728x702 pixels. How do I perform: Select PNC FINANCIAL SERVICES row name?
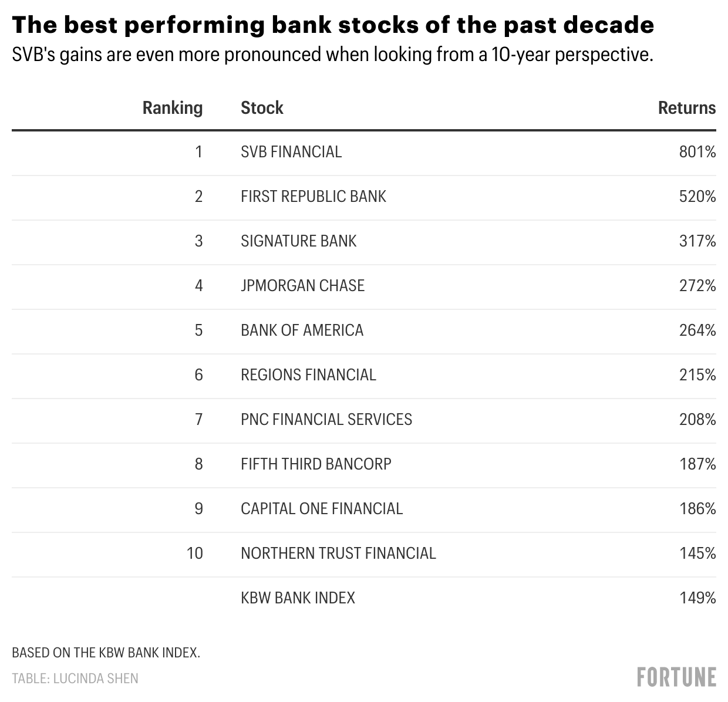pyautogui.click(x=326, y=420)
